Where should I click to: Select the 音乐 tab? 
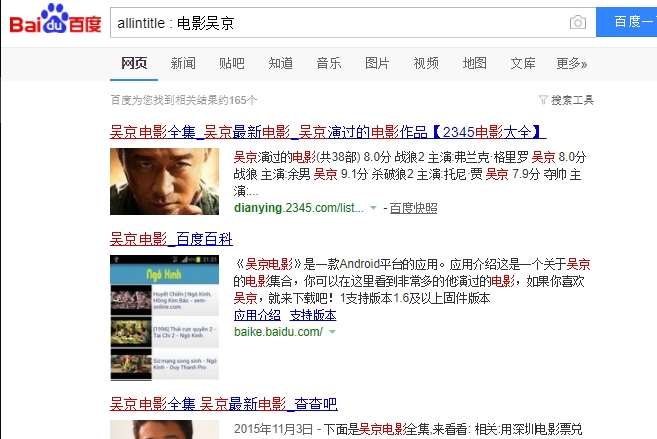coord(329,63)
